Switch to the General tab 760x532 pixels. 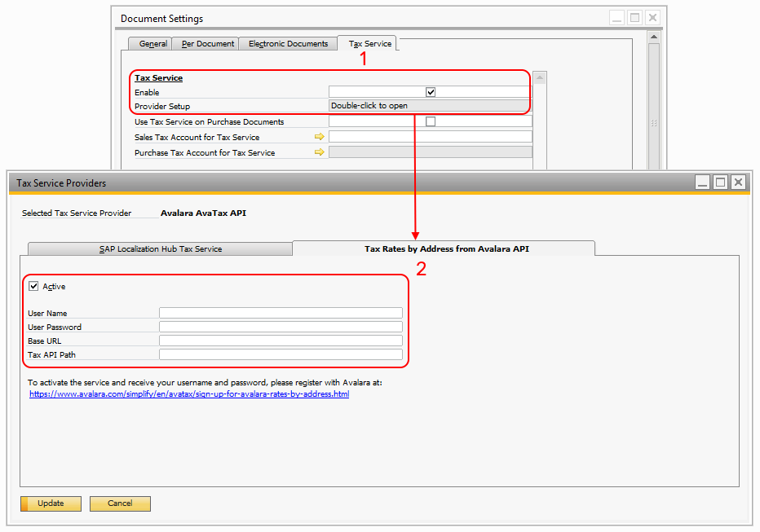click(152, 44)
